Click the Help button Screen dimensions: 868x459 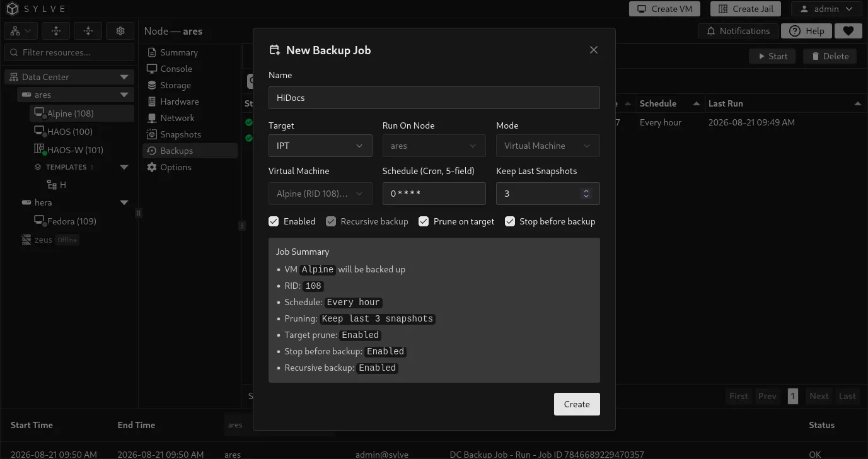806,31
